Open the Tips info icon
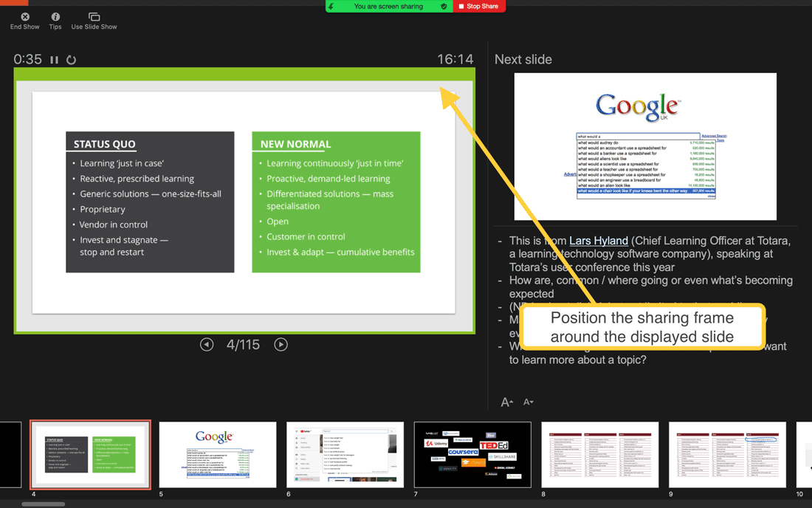This screenshot has height=508, width=812. coord(55,17)
